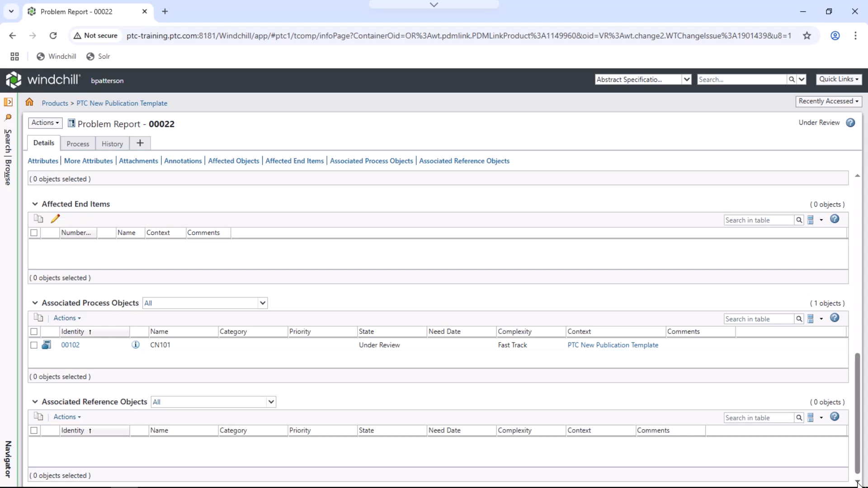Switch to the Process tab
Image resolution: width=868 pixels, height=488 pixels.
tap(78, 144)
